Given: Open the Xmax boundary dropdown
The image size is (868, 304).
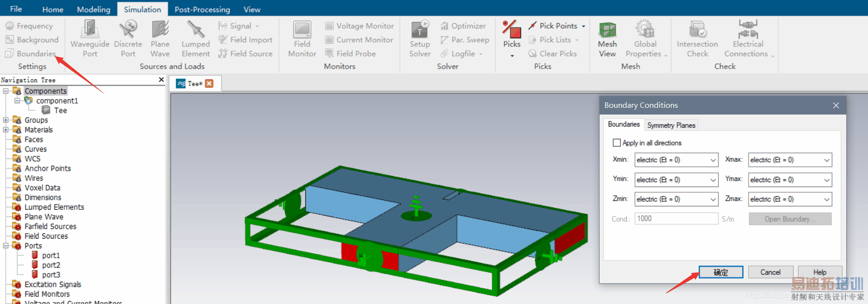Looking at the screenshot, I should pyautogui.click(x=790, y=160).
